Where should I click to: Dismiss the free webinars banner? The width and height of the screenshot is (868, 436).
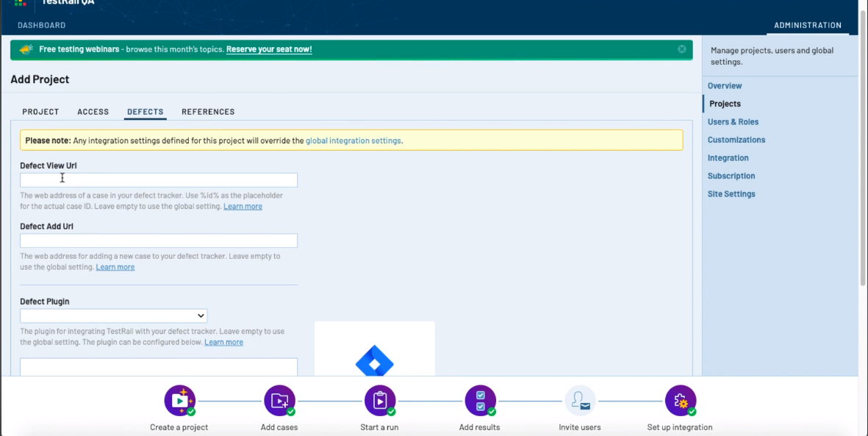click(x=682, y=49)
